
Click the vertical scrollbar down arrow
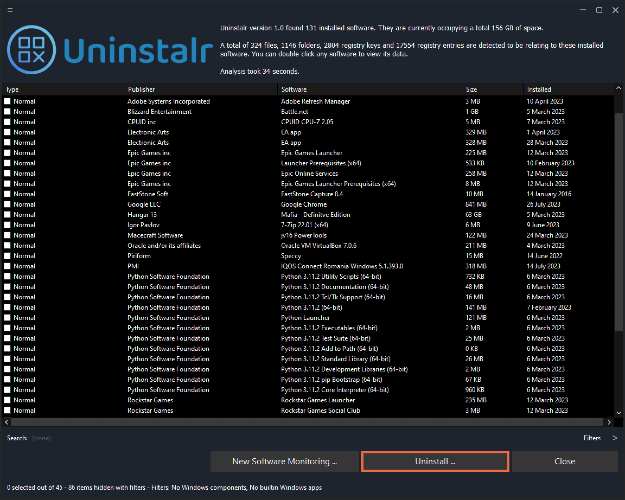click(x=619, y=413)
